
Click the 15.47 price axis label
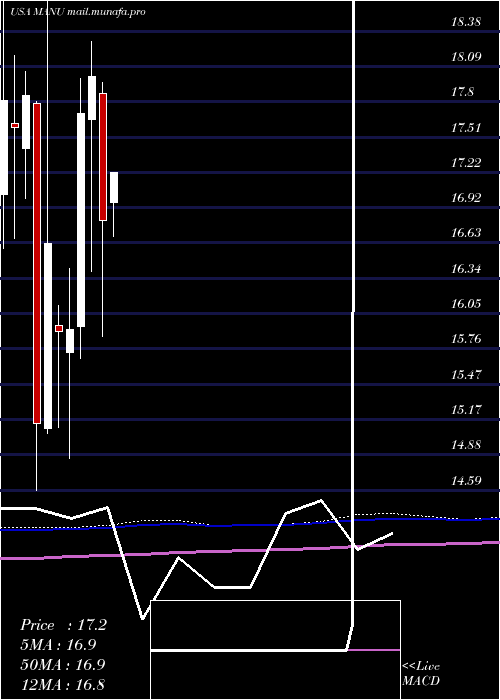[466, 374]
